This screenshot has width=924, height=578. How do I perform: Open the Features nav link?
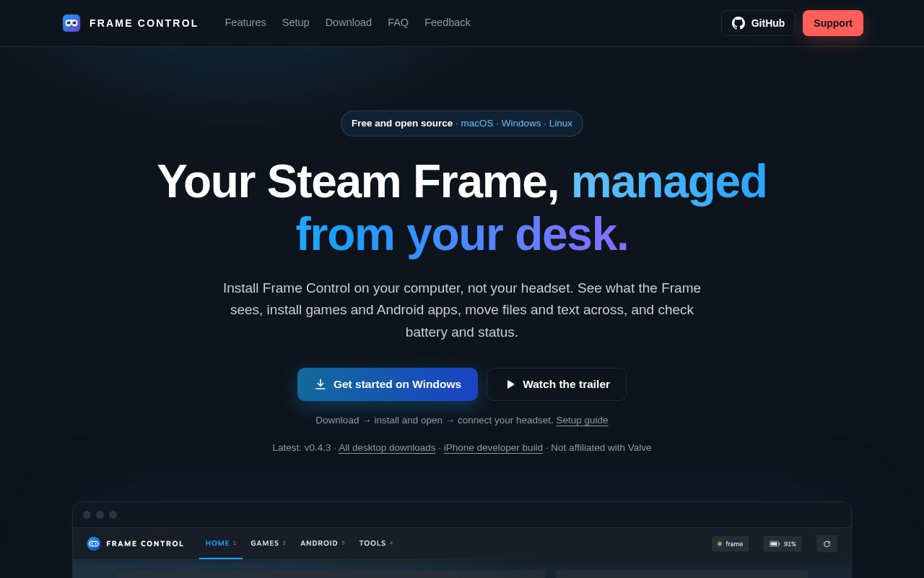pyautogui.click(x=245, y=22)
